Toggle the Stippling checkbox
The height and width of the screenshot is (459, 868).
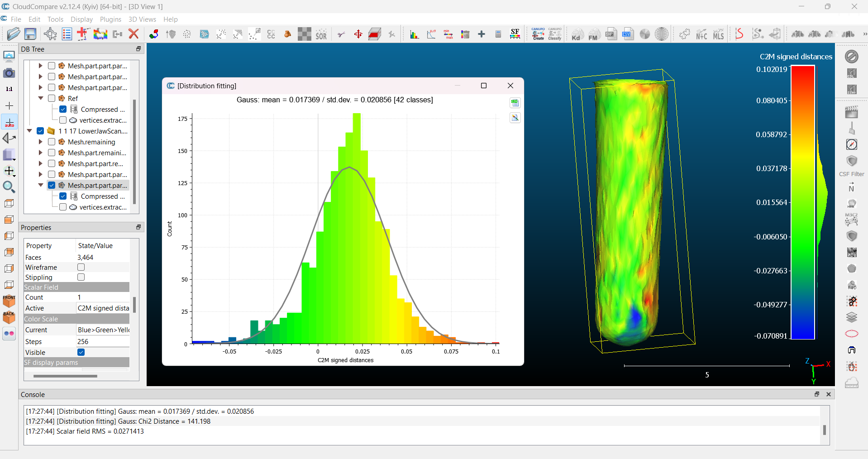tap(81, 277)
